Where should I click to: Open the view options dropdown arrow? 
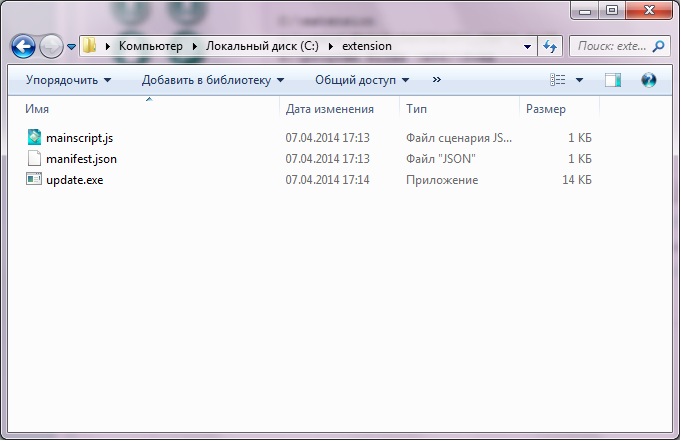[579, 80]
